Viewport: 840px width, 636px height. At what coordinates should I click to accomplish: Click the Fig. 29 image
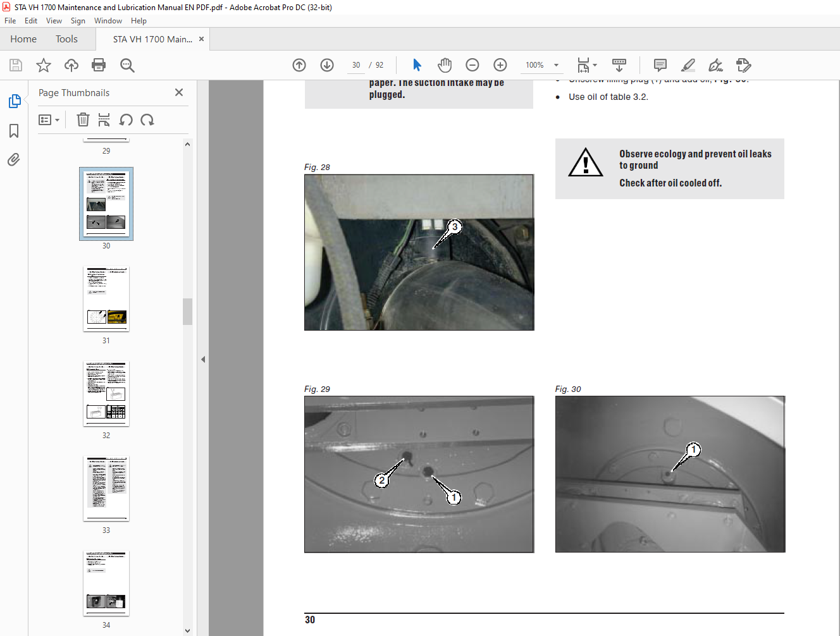click(x=419, y=474)
